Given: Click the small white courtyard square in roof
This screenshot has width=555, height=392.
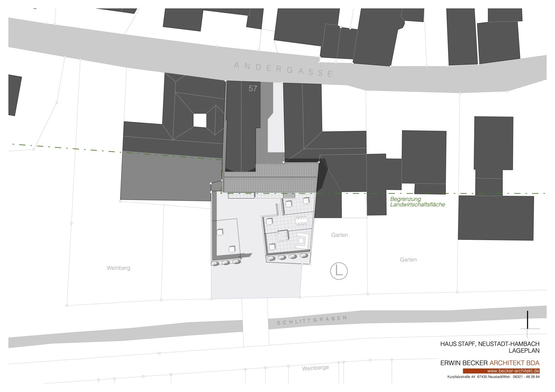Looking at the screenshot, I should pyautogui.click(x=200, y=120).
